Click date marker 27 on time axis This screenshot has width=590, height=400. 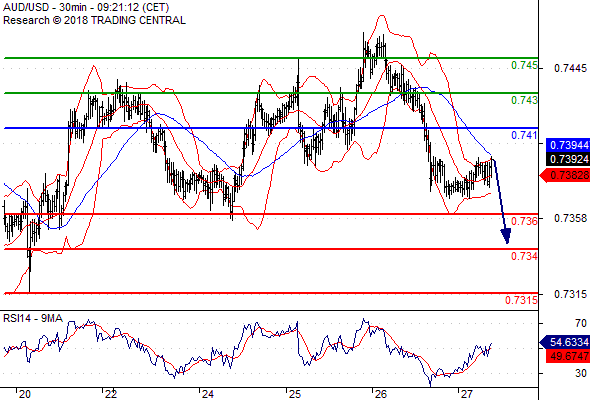coord(467,394)
